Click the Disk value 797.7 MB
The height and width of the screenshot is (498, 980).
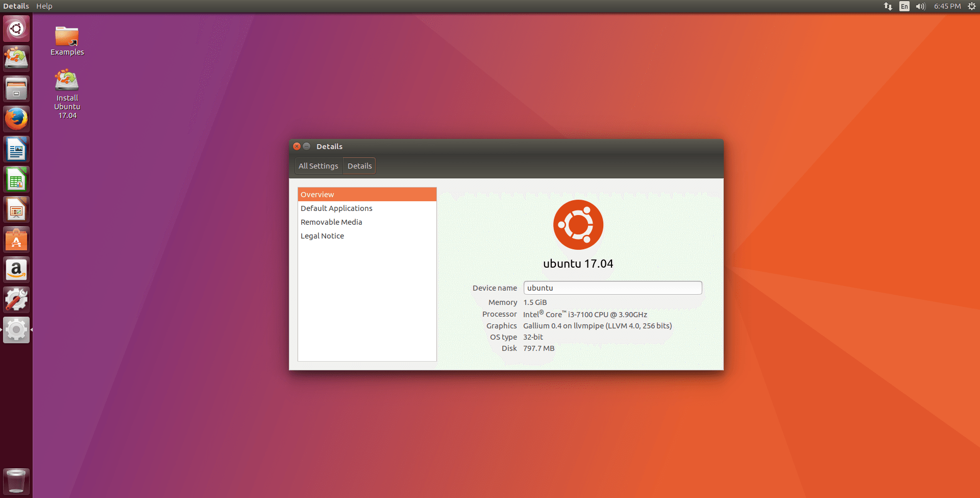point(538,348)
